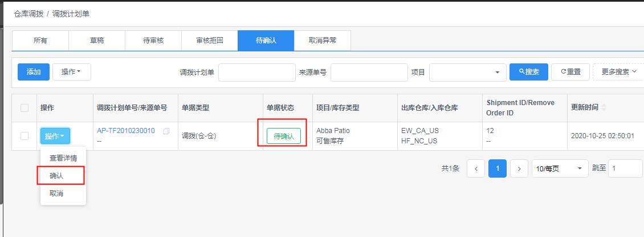Screen dimensions: 644x237
Task: Sort by 更新时间 column arrows
Action: [604, 108]
